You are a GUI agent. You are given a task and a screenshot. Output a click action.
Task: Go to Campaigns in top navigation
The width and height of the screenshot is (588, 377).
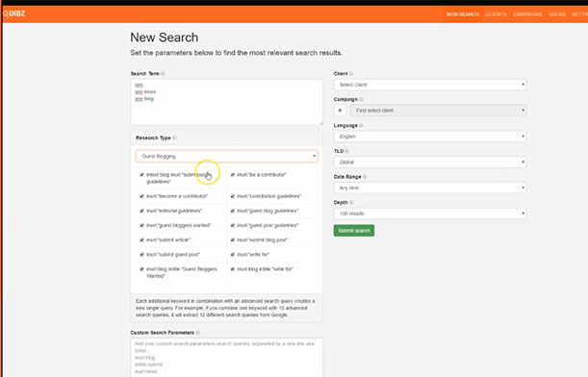click(x=527, y=14)
